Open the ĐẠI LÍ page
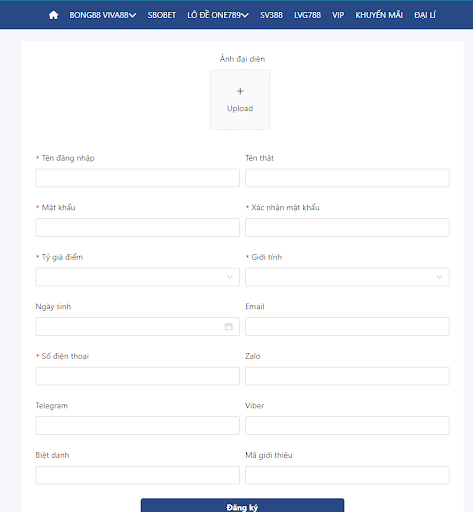Image resolution: width=473 pixels, height=512 pixels. coord(425,15)
